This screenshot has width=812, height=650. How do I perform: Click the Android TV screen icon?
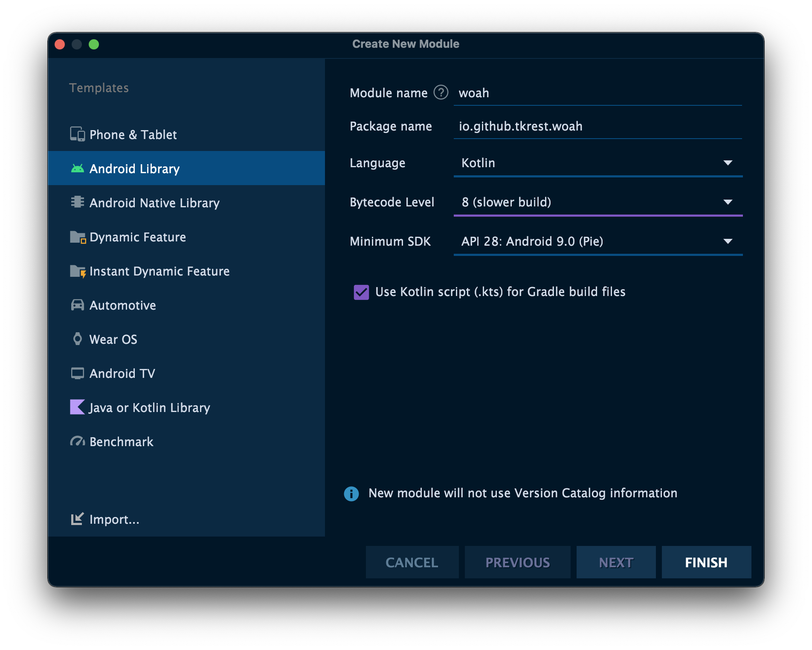[77, 373]
